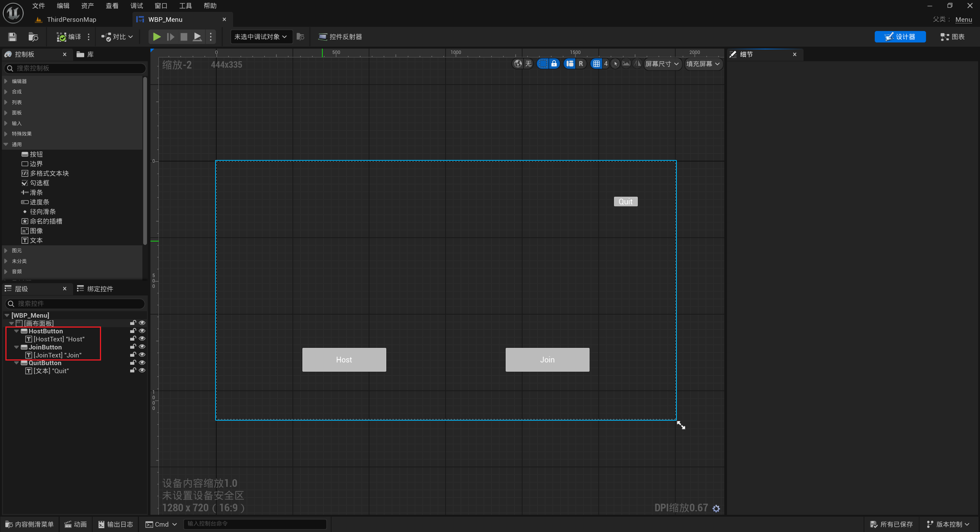980x532 pixels.
Task: Click the grey step-forward play icon
Action: 170,37
